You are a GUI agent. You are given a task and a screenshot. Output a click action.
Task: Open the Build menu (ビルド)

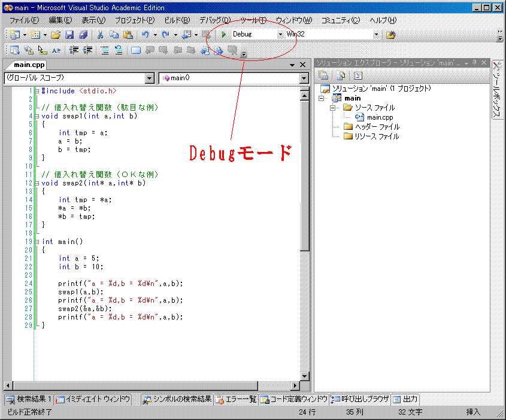click(177, 20)
